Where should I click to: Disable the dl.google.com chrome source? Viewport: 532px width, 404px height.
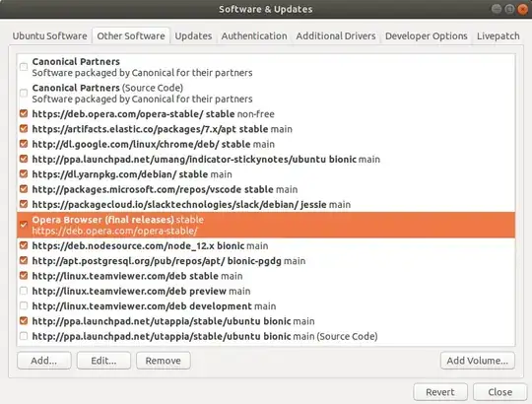24,144
